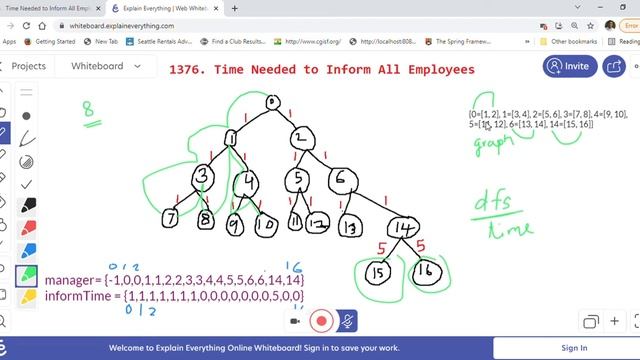Screen dimensions: 640x360
Task: Open the browser zoom icon
Action: click(x=574, y=26)
